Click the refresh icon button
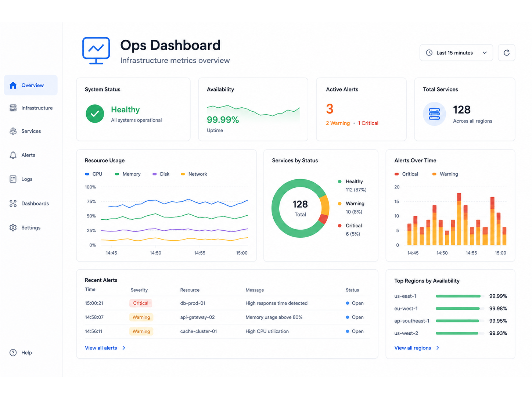This screenshot has height=399, width=532. pos(506,53)
